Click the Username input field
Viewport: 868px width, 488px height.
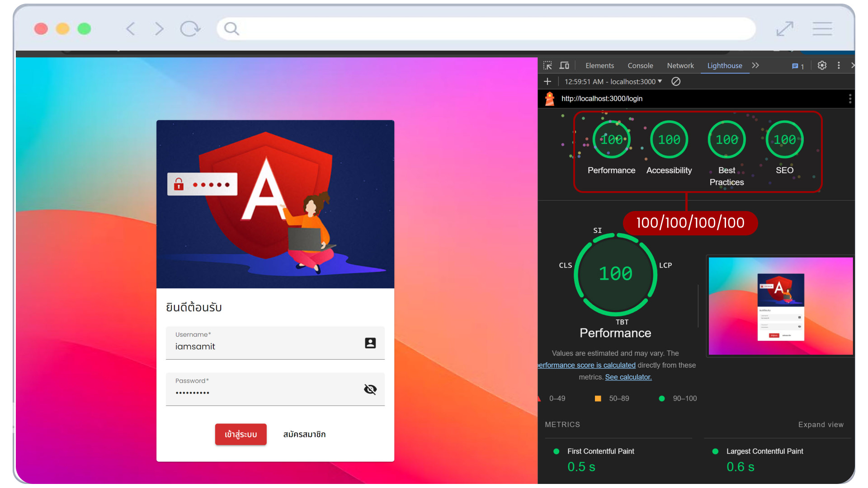click(275, 343)
